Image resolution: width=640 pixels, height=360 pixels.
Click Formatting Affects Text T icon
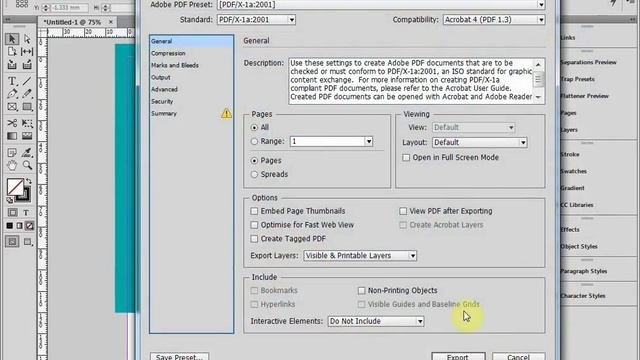(x=26, y=213)
